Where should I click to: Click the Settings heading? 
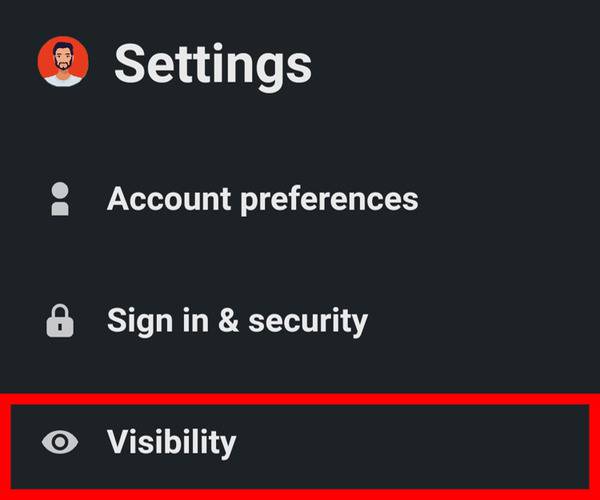213,63
